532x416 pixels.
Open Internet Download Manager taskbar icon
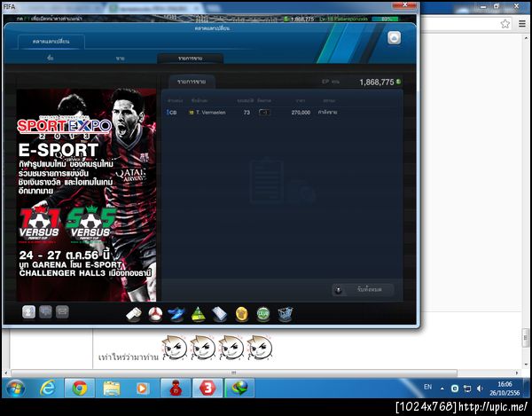click(x=239, y=389)
